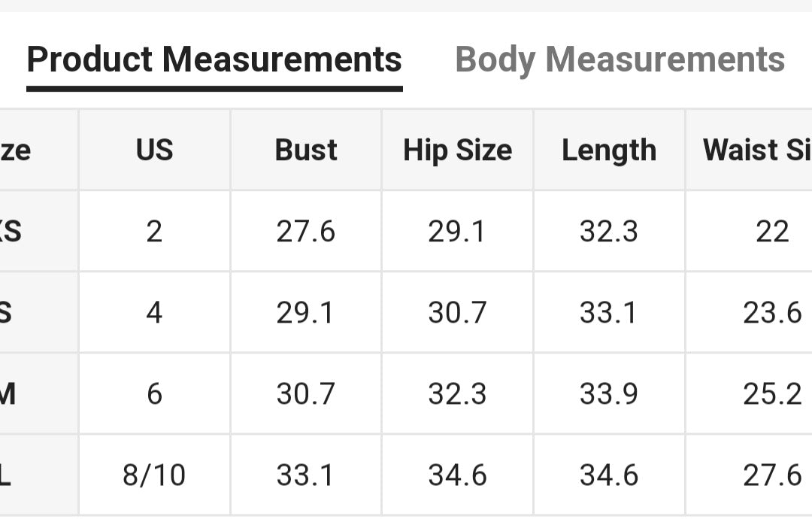Click Waist Size value 25.2
Image resolution: width=812 pixels, height=519 pixels.
[x=772, y=394]
